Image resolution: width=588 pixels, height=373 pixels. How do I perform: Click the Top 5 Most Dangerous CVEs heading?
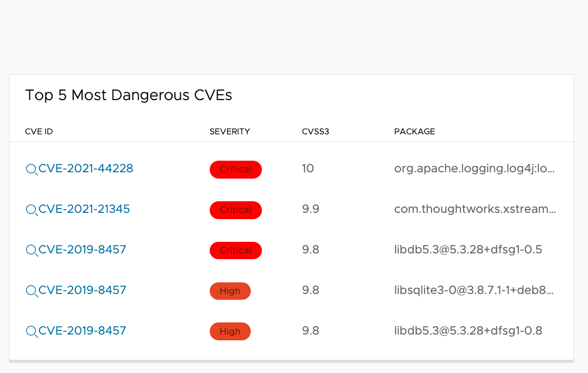pos(128,95)
